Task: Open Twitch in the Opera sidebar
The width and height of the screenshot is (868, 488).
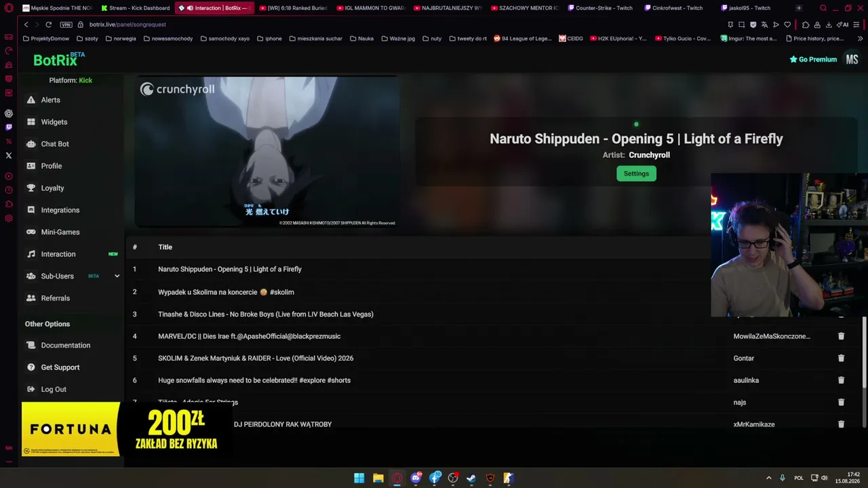Action: [x=9, y=127]
